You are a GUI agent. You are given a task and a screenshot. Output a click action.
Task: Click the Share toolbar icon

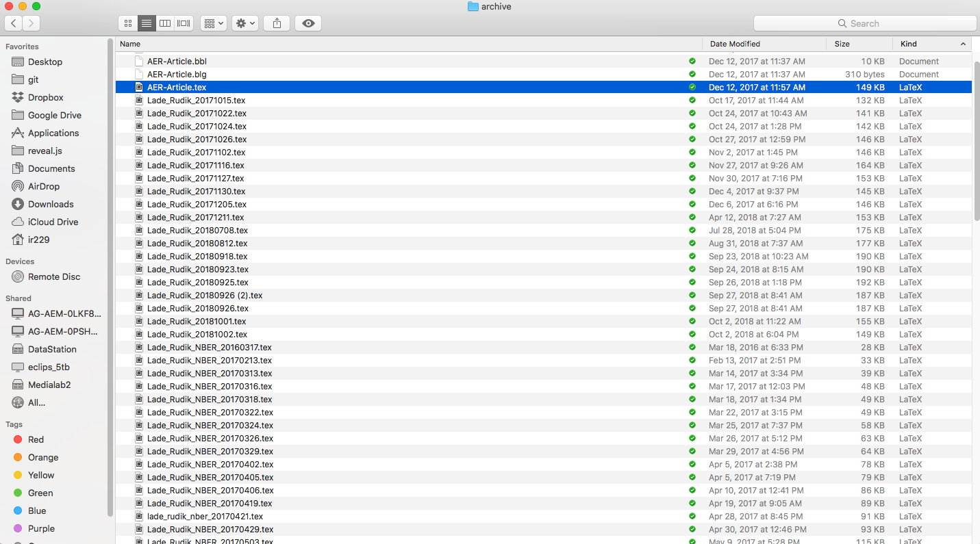click(277, 23)
